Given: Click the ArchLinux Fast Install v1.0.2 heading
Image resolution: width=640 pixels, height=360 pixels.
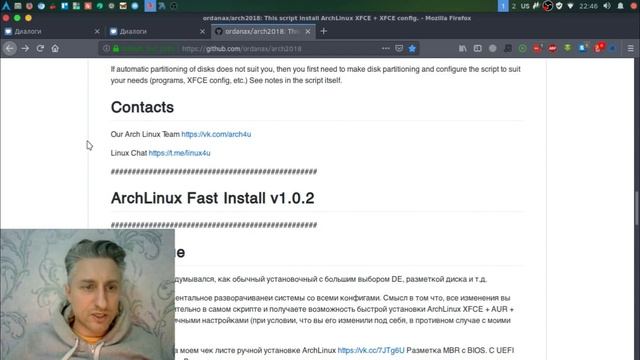Looking at the screenshot, I should click(213, 198).
